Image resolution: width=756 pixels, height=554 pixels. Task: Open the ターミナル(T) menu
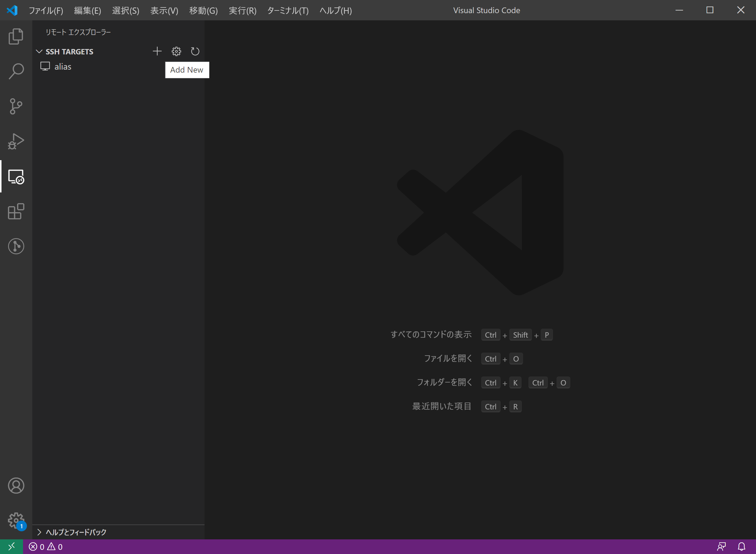[288, 10]
